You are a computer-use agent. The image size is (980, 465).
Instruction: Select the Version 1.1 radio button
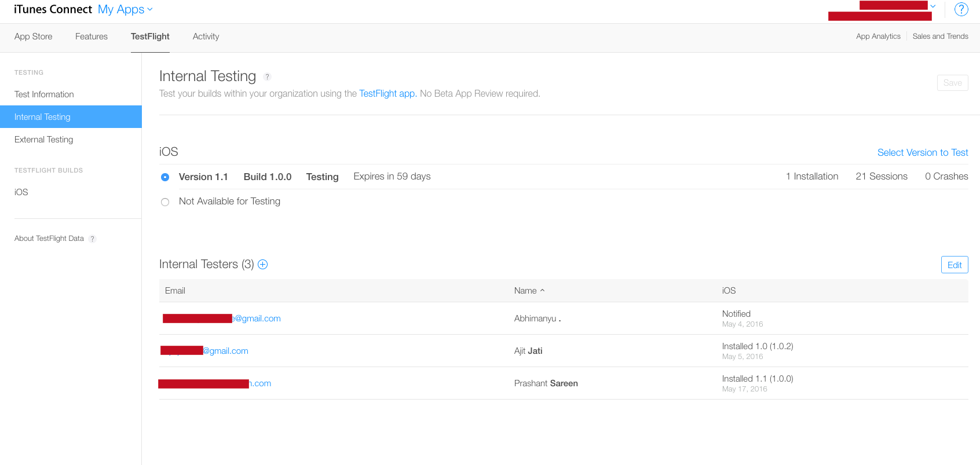(165, 177)
